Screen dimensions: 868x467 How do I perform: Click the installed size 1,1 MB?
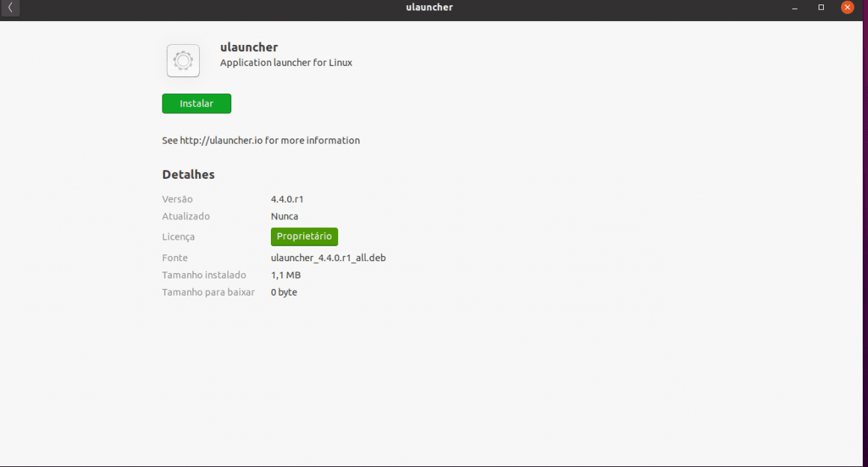[286, 275]
